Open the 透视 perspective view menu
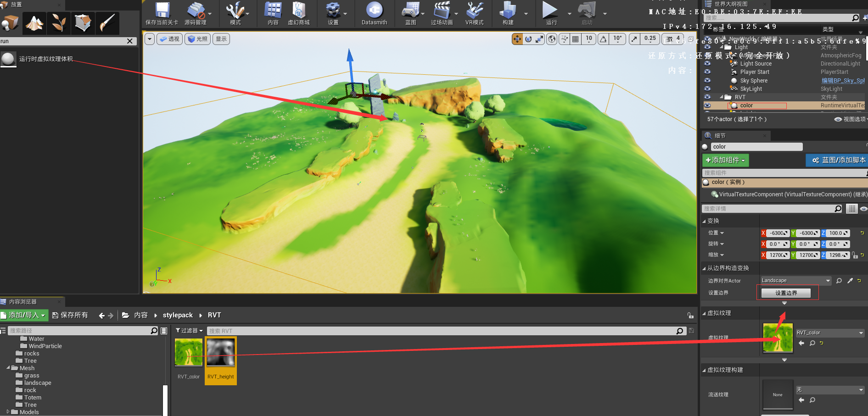This screenshot has height=416, width=868. [x=169, y=39]
